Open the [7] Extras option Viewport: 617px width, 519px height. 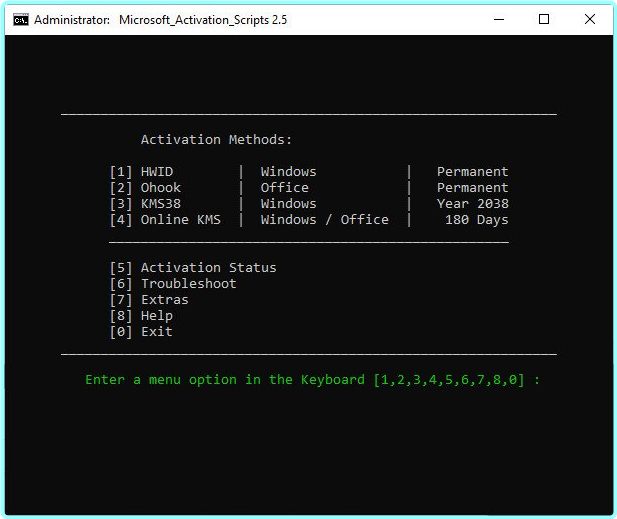click(149, 300)
